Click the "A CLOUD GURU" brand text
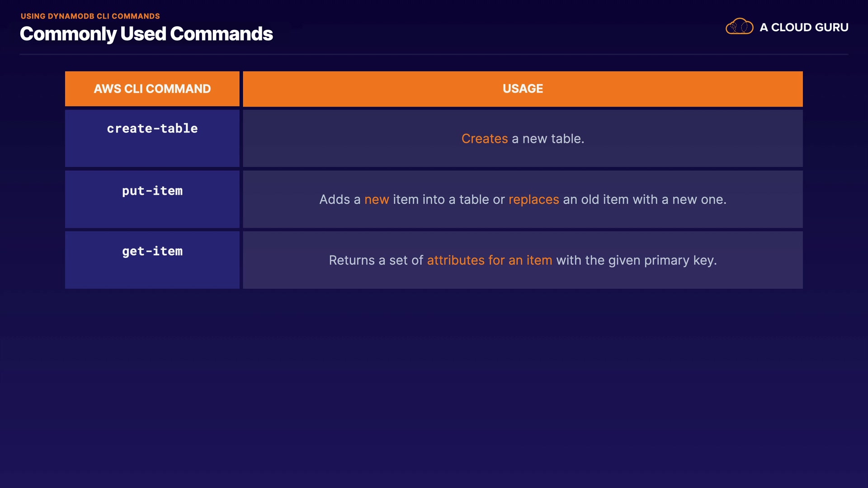 [x=804, y=28]
